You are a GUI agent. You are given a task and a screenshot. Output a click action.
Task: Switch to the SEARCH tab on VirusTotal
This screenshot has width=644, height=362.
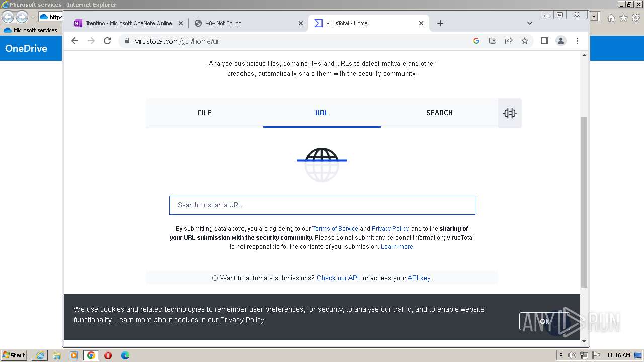click(439, 113)
